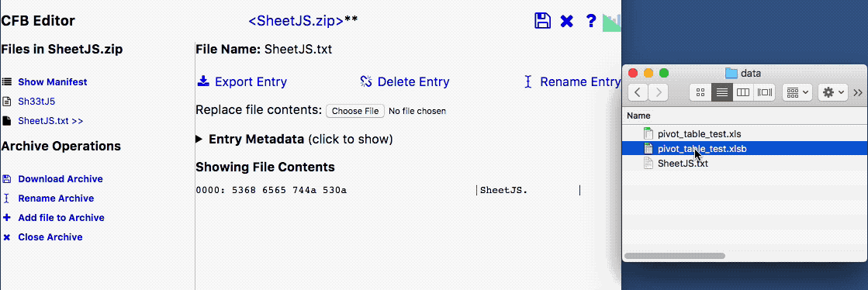The height and width of the screenshot is (290, 868).
Task: Click Export Entry download icon
Action: [x=203, y=81]
